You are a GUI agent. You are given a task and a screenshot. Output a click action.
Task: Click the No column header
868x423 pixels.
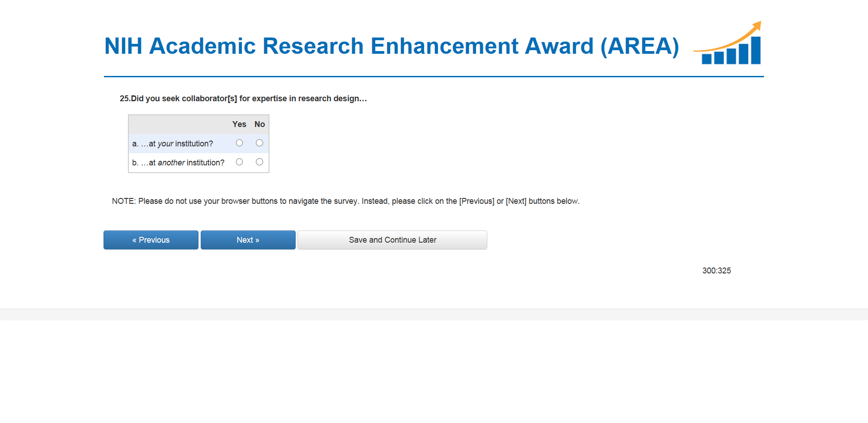[259, 124]
